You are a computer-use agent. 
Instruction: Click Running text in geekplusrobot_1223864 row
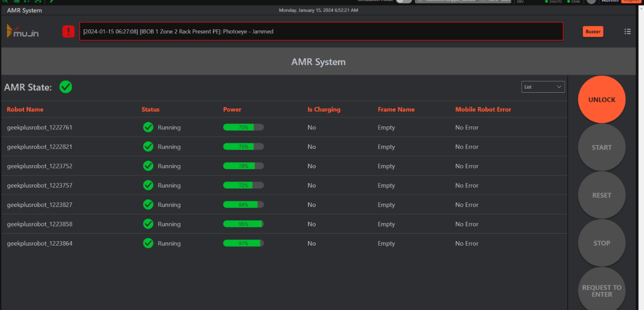[x=169, y=243]
